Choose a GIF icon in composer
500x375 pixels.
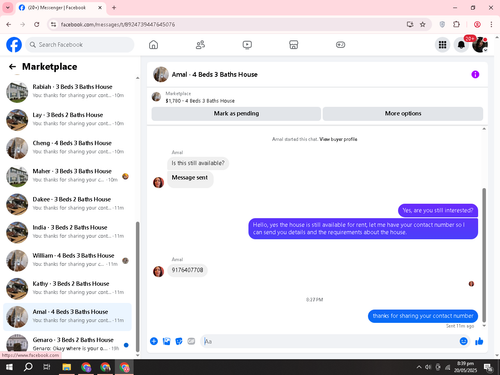[191, 341]
